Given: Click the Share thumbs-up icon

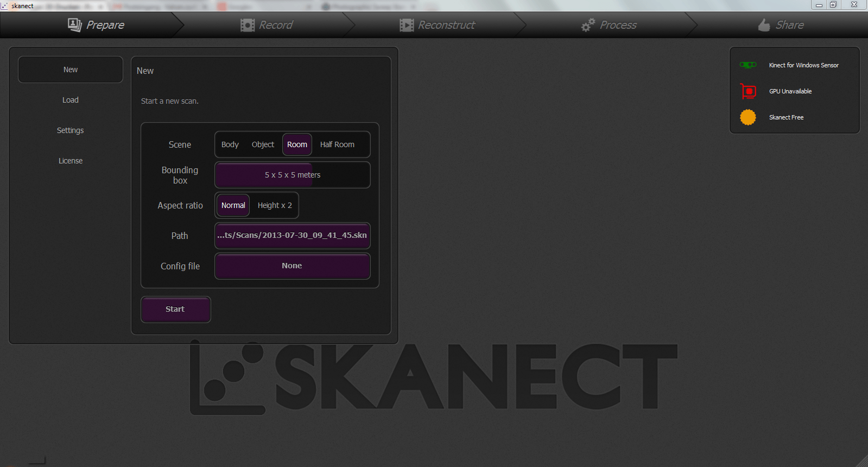Looking at the screenshot, I should click(x=764, y=25).
